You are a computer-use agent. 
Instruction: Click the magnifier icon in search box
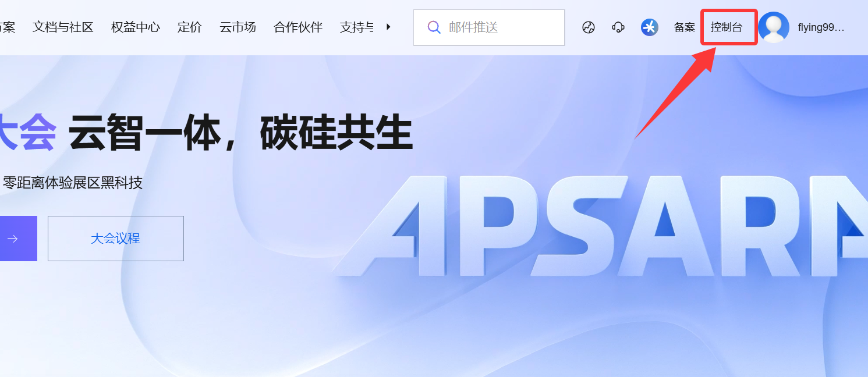click(434, 27)
